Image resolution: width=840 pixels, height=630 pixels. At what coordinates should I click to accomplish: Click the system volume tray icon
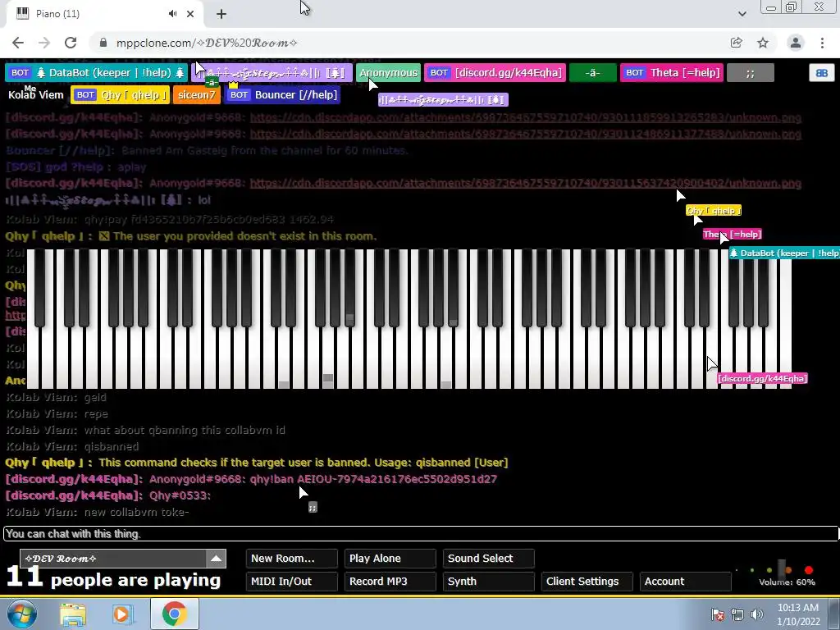point(756,614)
